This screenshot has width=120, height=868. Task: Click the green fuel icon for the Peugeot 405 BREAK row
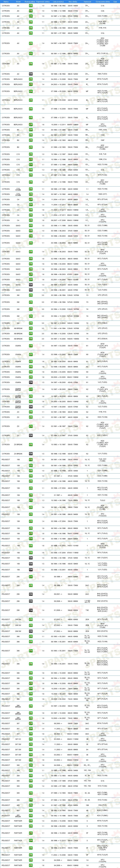point(31,816)
